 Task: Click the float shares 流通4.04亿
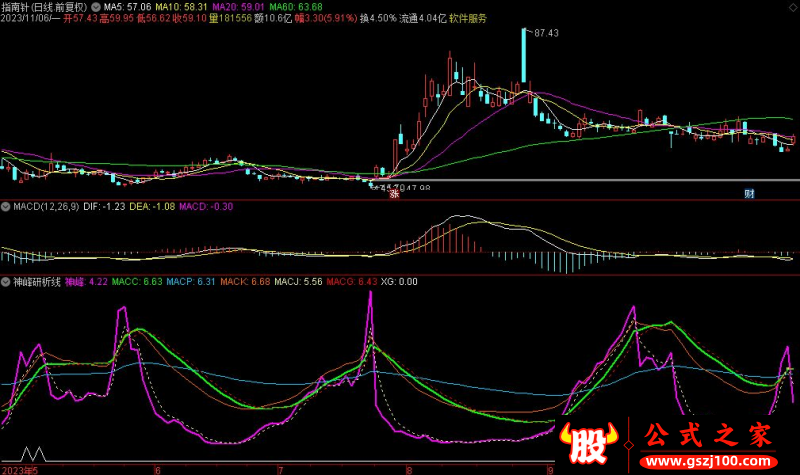click(x=423, y=18)
